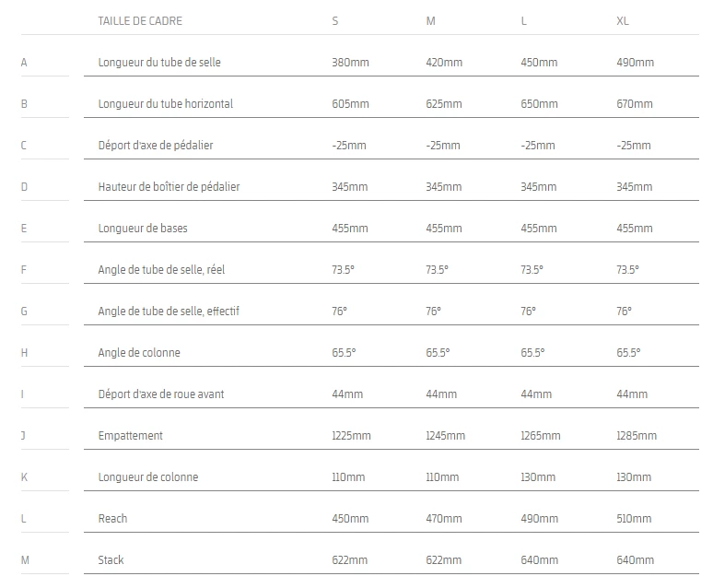Select the S size column header
The width and height of the screenshot is (713, 588).
pos(334,20)
